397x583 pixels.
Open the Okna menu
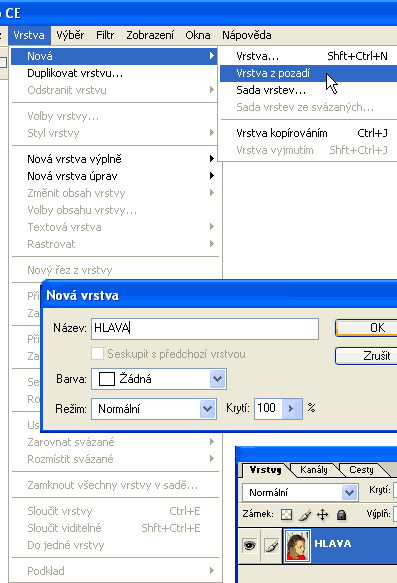point(198,35)
